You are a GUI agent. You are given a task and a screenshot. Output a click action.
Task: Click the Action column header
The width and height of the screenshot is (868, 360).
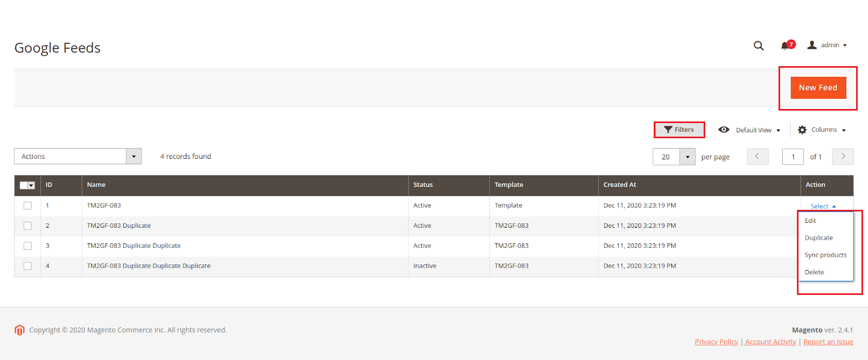827,185
